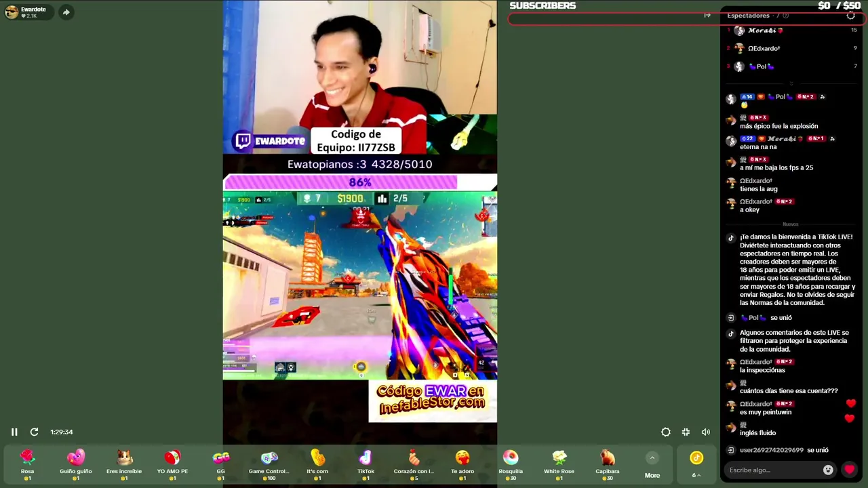The height and width of the screenshot is (488, 868).
Task: Click 'user2692742029699 se unió' notice
Action: [784, 450]
